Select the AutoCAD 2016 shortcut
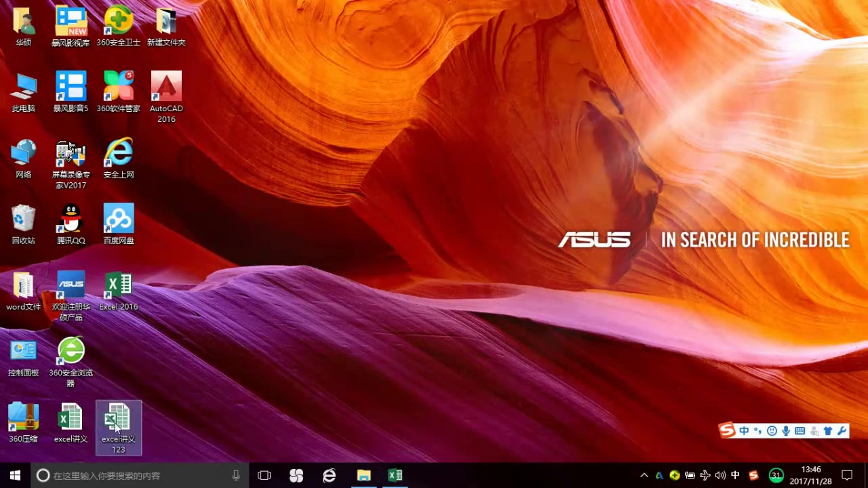Image resolution: width=868 pixels, height=488 pixels. click(x=166, y=98)
